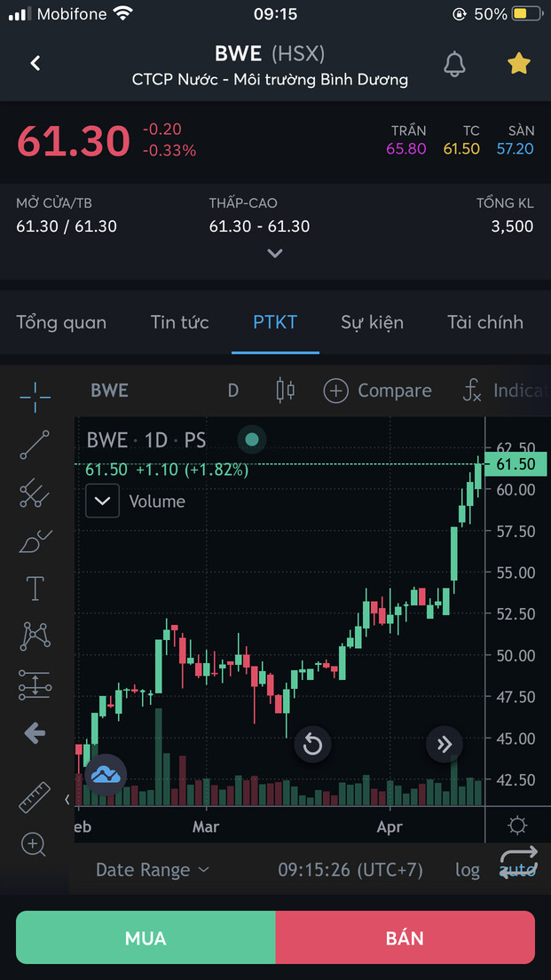This screenshot has width=551, height=980.
Task: Open the D timeframe interval selector
Action: [x=233, y=391]
